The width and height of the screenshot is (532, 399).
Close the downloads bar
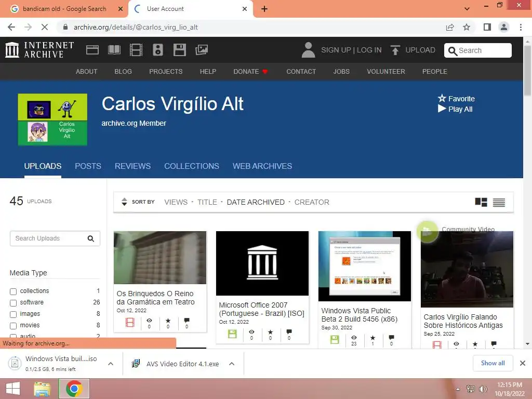click(523, 363)
